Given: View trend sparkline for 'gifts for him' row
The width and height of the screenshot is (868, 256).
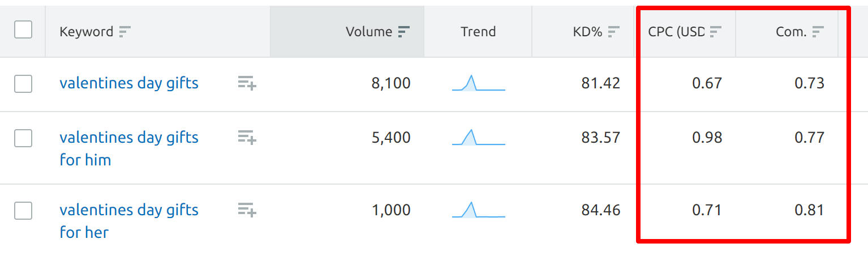Looking at the screenshot, I should pyautogui.click(x=479, y=137).
